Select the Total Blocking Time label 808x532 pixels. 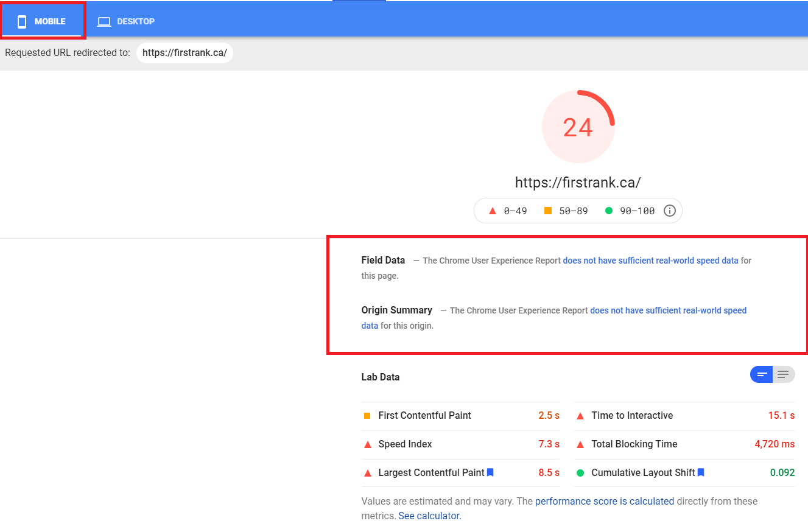pyautogui.click(x=634, y=444)
